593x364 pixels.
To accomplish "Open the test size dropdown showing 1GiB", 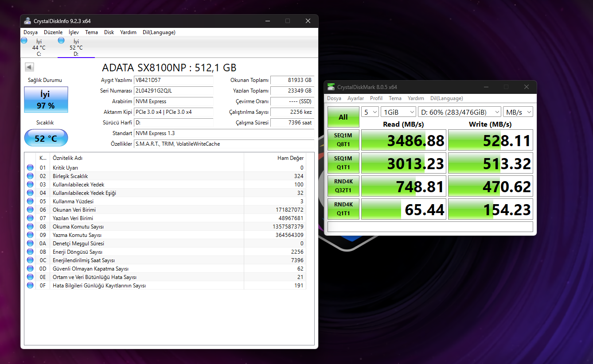I will 398,112.
